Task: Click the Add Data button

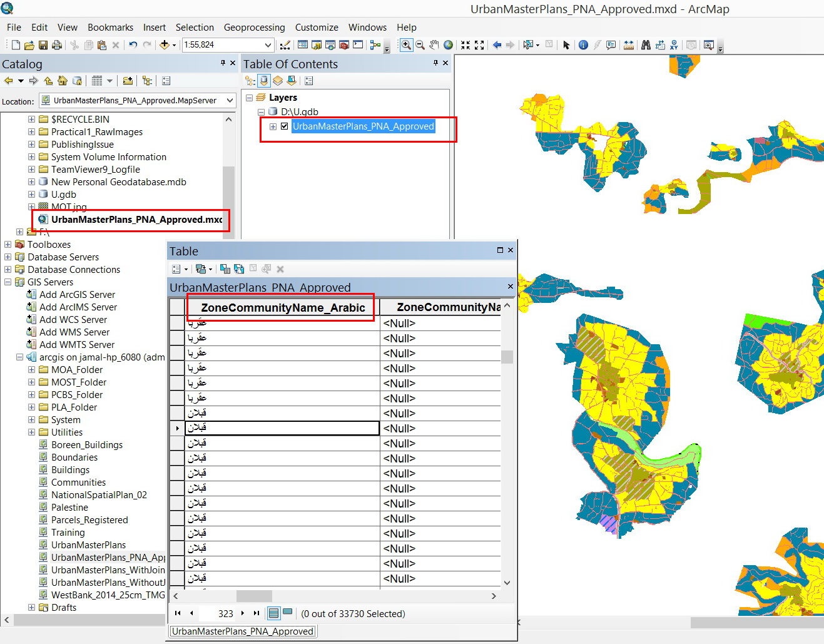Action: (x=165, y=45)
